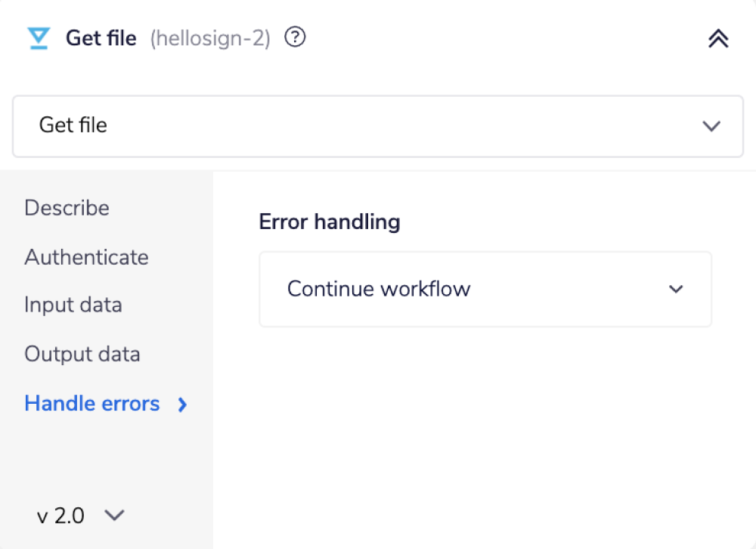Click the Get file panel title
The image size is (756, 549).
[101, 38]
